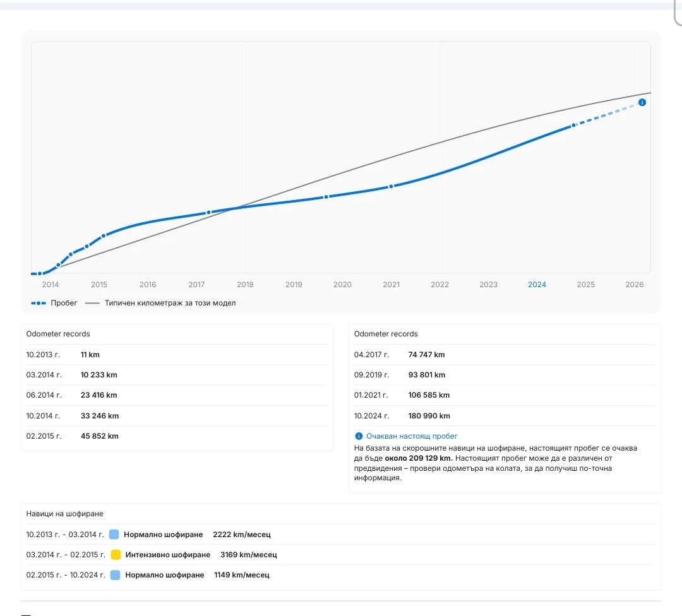
Task: Toggle the Пробег legend label
Action: point(64,303)
